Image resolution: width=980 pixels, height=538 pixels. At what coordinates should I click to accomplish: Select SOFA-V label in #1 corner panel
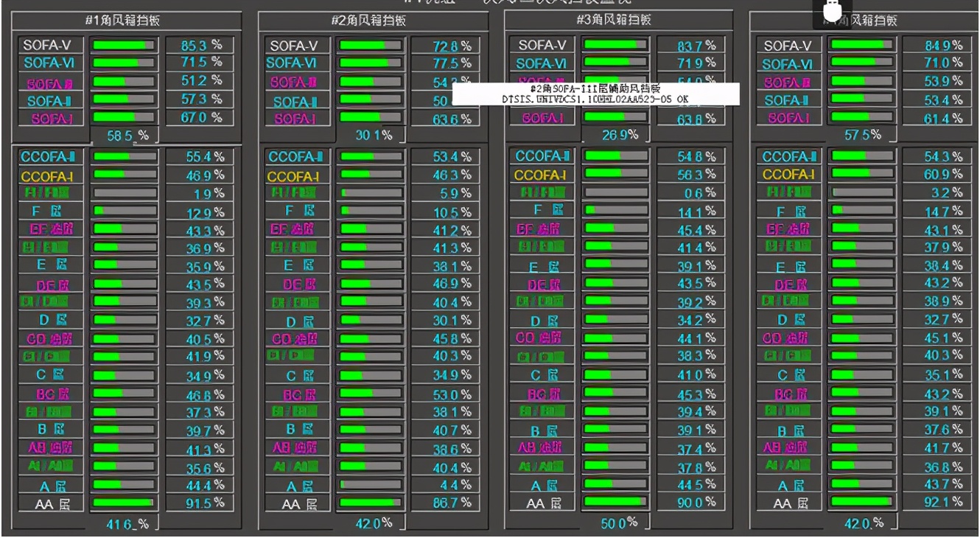point(48,46)
